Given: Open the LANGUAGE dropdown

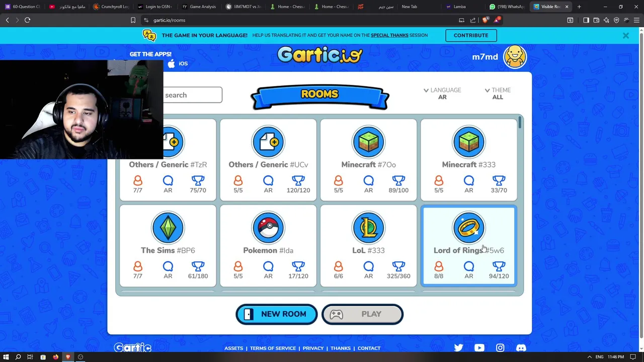Looking at the screenshot, I should (442, 94).
